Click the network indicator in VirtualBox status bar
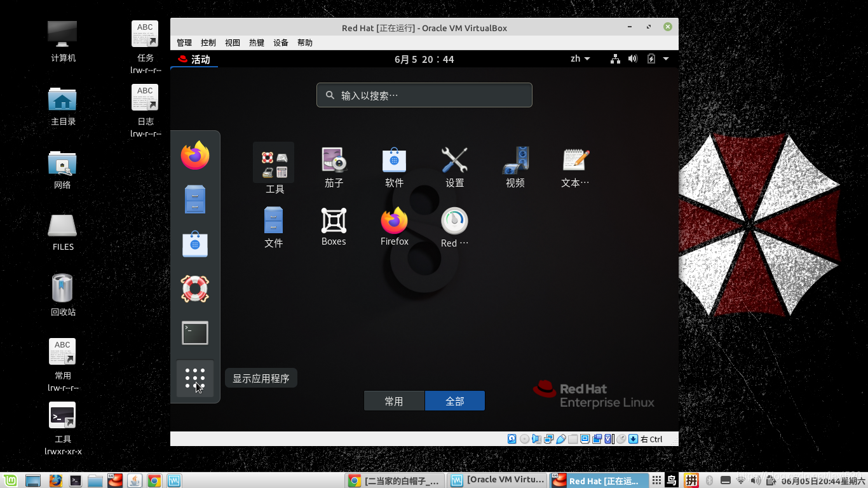This screenshot has height=488, width=868. [548, 439]
